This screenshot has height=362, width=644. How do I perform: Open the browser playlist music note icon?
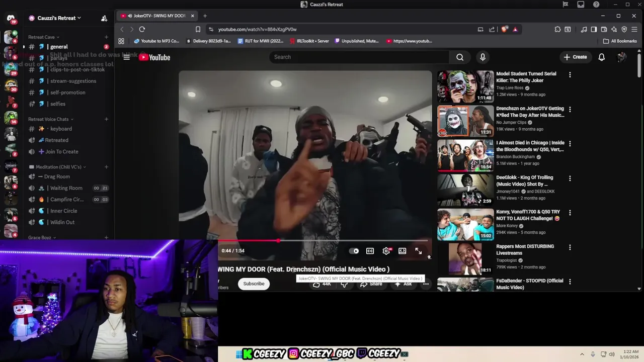tap(584, 29)
